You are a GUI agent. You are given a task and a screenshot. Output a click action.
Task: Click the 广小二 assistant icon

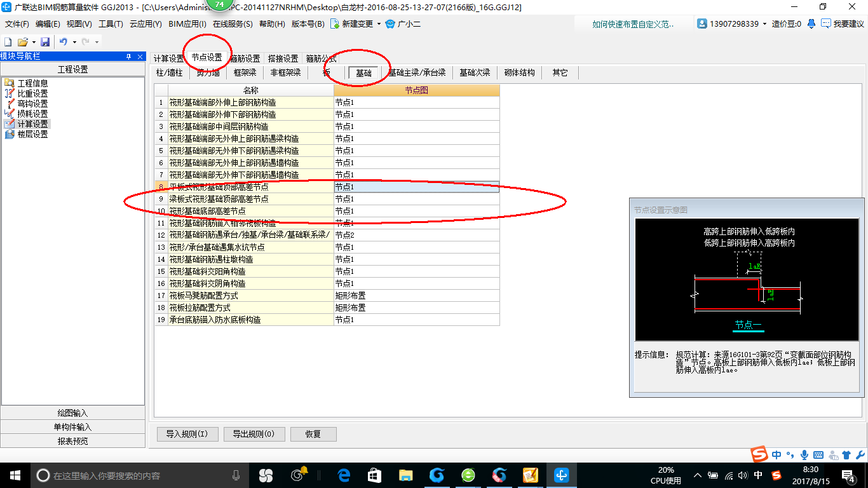pyautogui.click(x=390, y=24)
